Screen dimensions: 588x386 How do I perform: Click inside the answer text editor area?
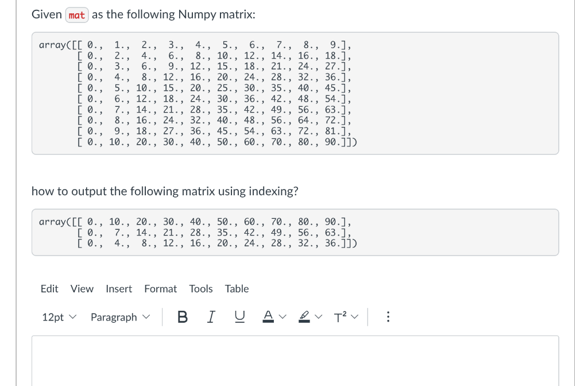point(295,361)
